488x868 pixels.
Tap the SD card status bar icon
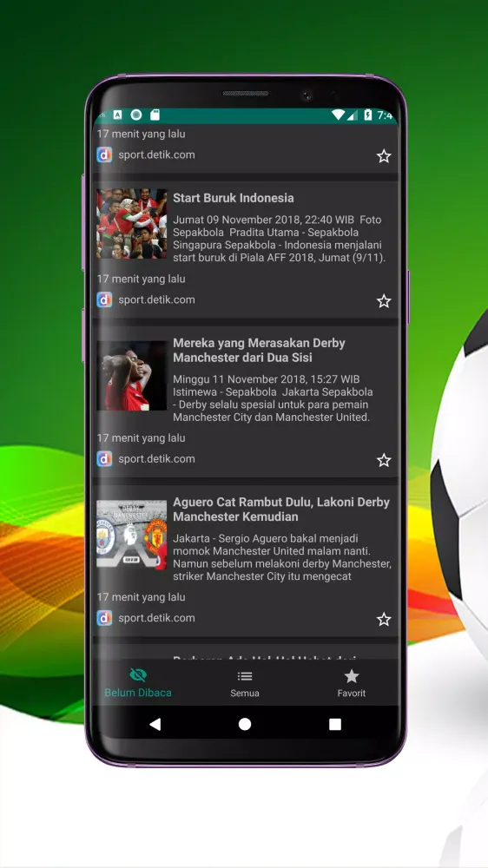click(x=155, y=115)
